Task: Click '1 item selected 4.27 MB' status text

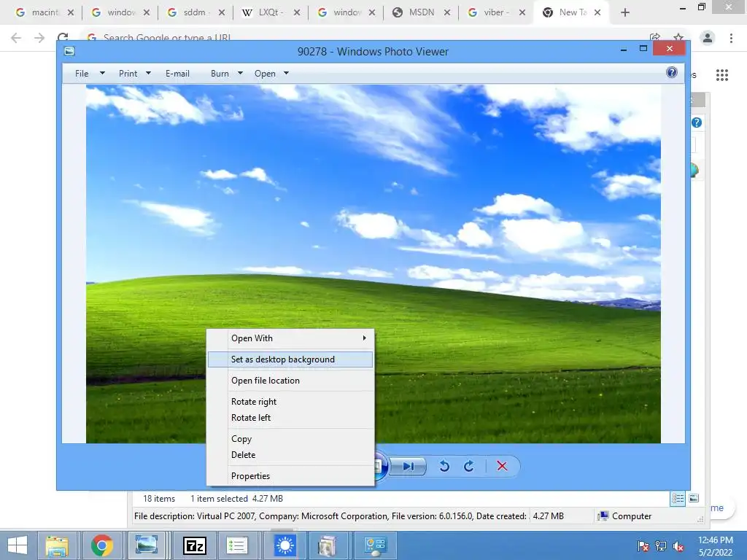Action: click(x=237, y=499)
